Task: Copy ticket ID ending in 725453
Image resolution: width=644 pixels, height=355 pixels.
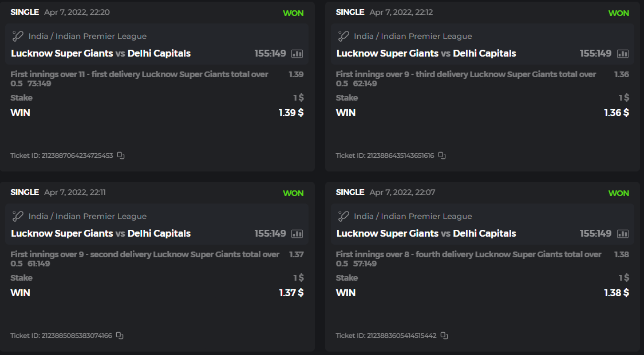Action: 121,155
